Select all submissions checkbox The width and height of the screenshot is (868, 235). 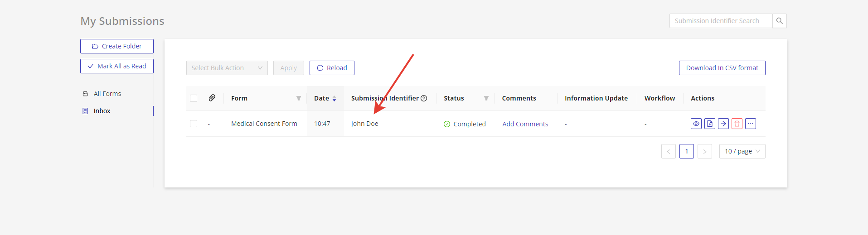tap(194, 98)
